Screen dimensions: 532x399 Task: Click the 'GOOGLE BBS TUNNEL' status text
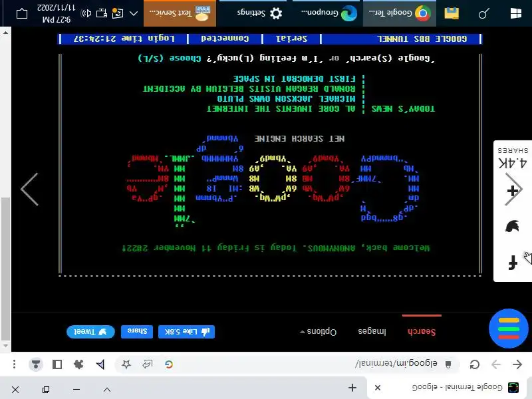point(422,39)
